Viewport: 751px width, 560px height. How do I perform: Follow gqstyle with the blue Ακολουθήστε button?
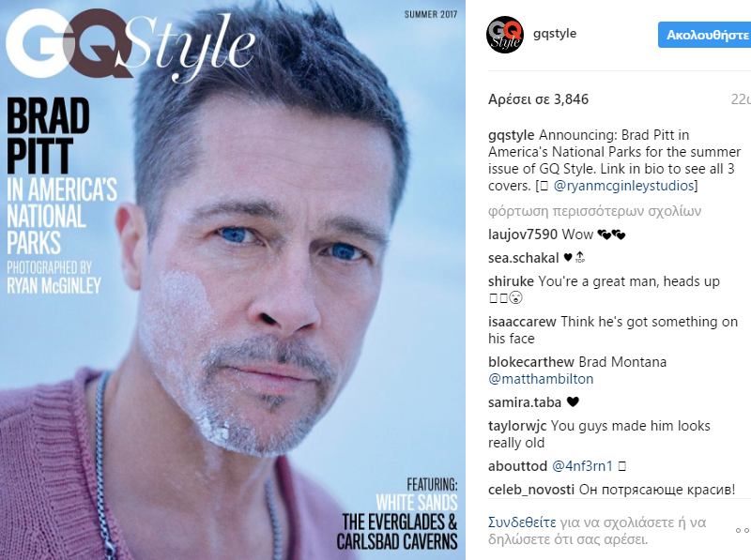705,35
